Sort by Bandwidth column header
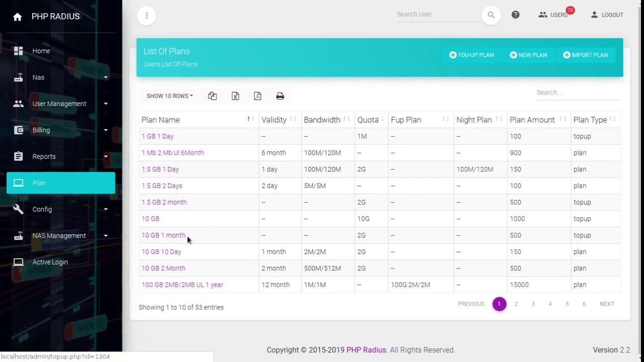This screenshot has width=644, height=362. (x=328, y=120)
